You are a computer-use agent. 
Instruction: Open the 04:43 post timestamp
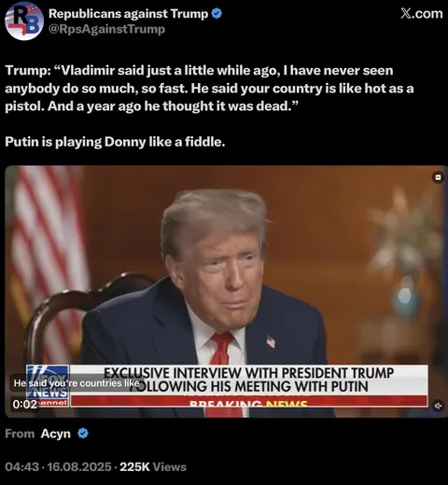coord(21,467)
